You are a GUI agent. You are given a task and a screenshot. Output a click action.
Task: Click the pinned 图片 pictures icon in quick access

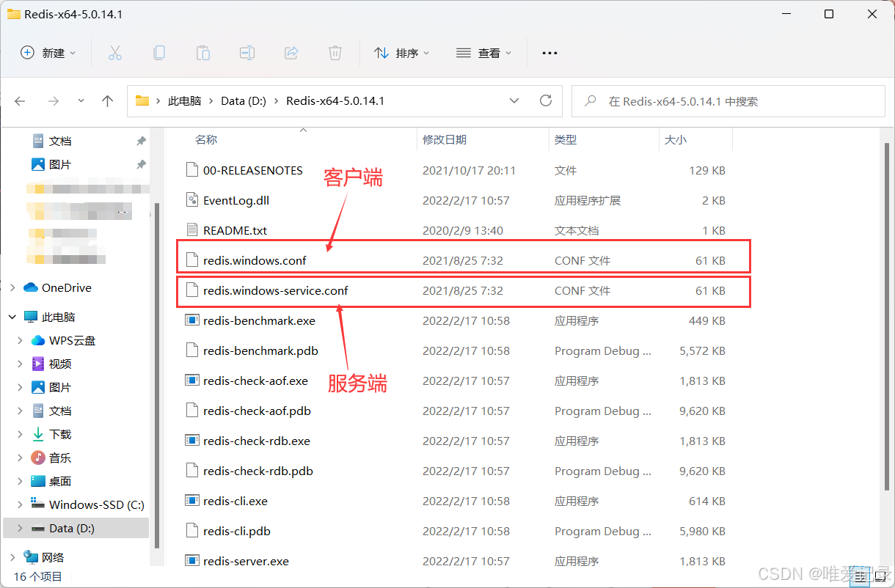click(x=38, y=164)
